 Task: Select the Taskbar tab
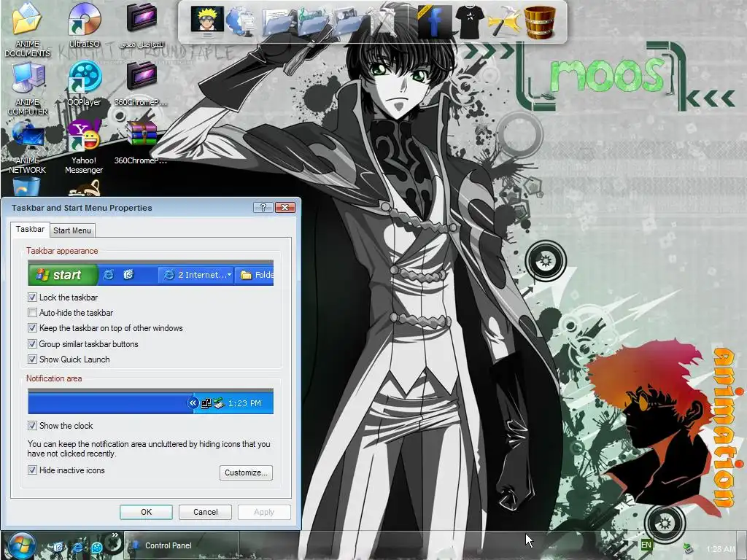tap(30, 229)
